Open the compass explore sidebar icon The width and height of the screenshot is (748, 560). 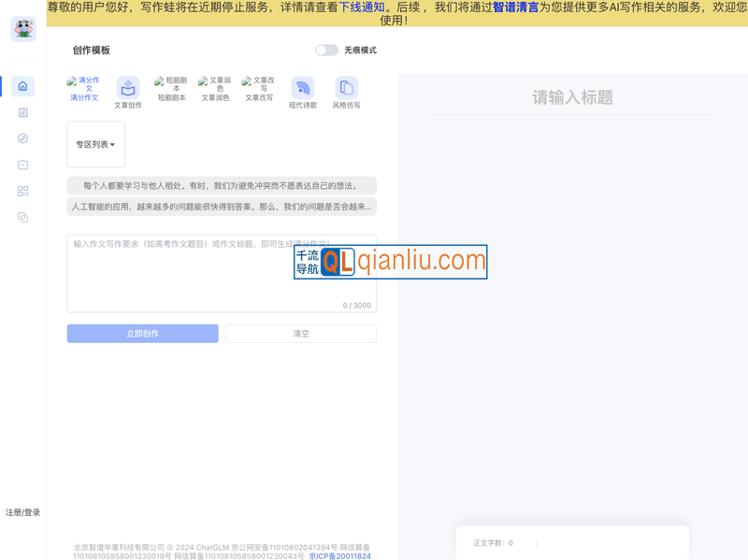tap(23, 138)
